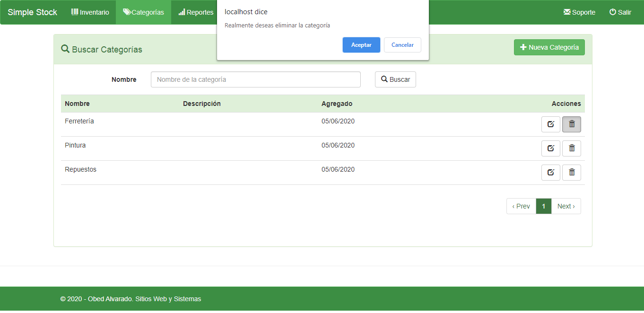Click the 05/06/2020 date in Ferretería row
This screenshot has width=644, height=313.
click(x=338, y=121)
